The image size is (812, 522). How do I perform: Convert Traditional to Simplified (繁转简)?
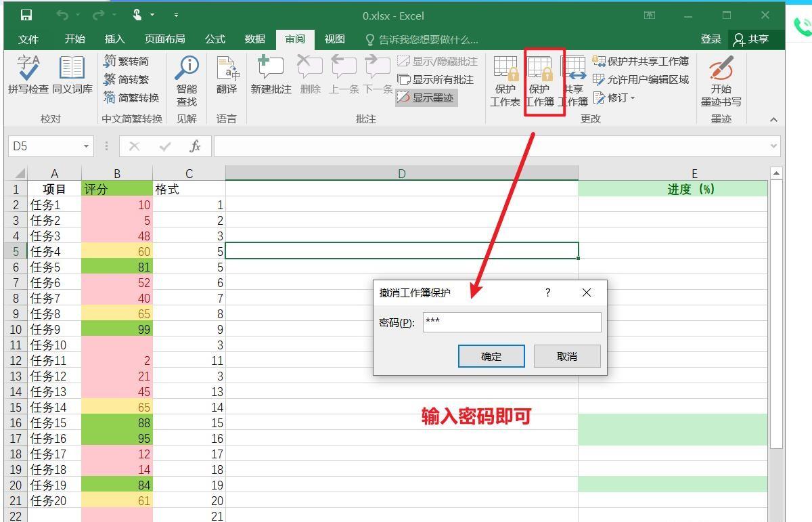[127, 62]
